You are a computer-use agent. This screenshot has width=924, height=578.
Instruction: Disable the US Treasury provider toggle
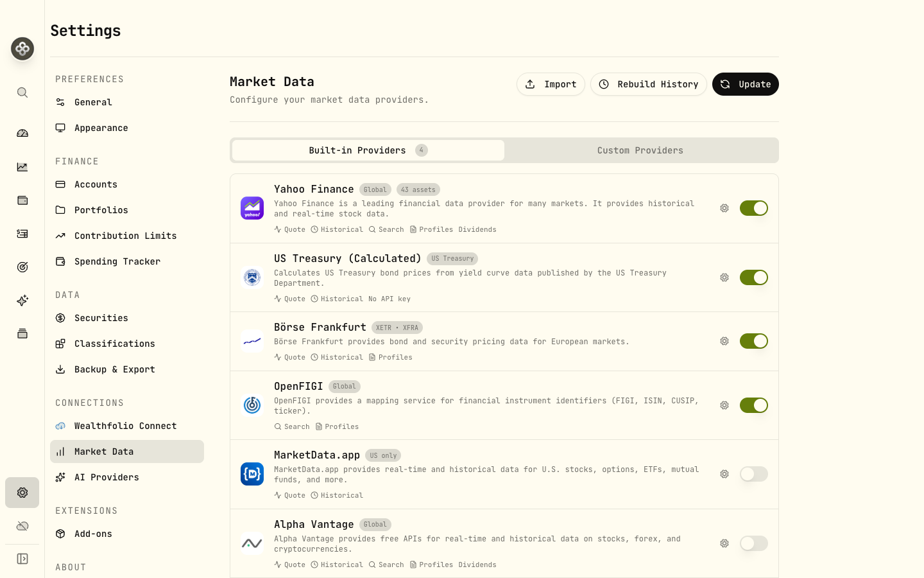tap(754, 277)
